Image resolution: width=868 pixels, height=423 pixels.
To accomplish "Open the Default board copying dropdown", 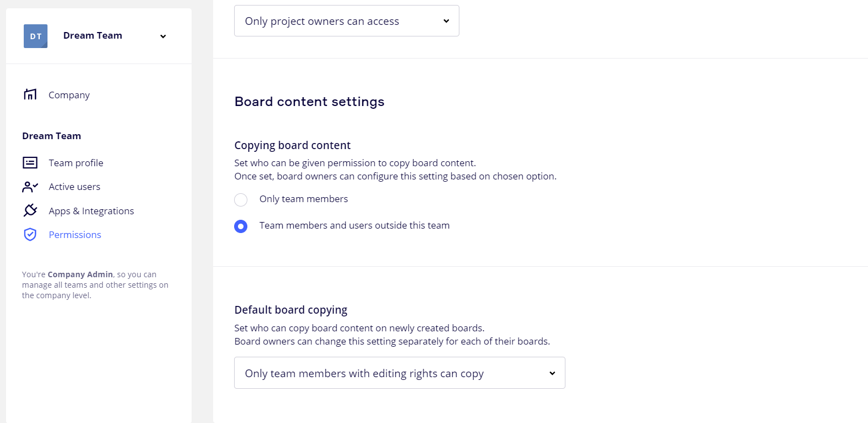I will pos(399,373).
